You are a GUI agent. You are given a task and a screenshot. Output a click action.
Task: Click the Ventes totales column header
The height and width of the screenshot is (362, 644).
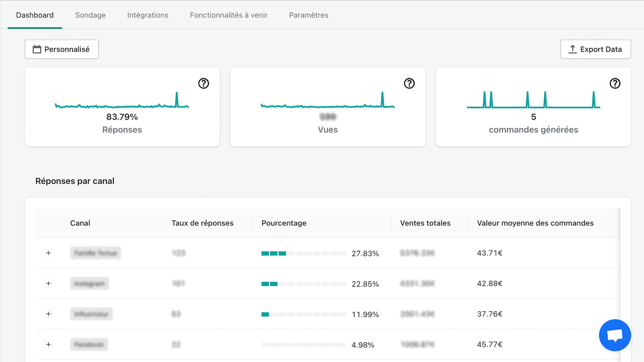coord(425,223)
